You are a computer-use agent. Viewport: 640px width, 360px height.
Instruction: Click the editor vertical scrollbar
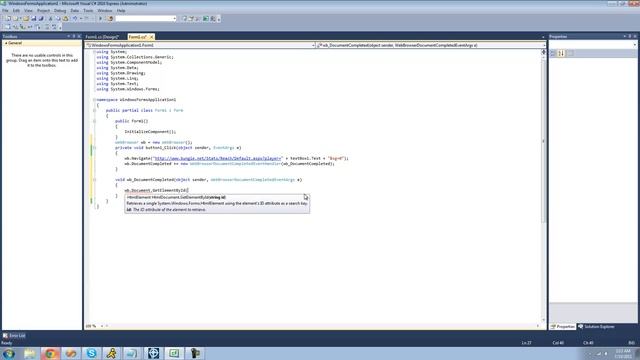(543, 141)
